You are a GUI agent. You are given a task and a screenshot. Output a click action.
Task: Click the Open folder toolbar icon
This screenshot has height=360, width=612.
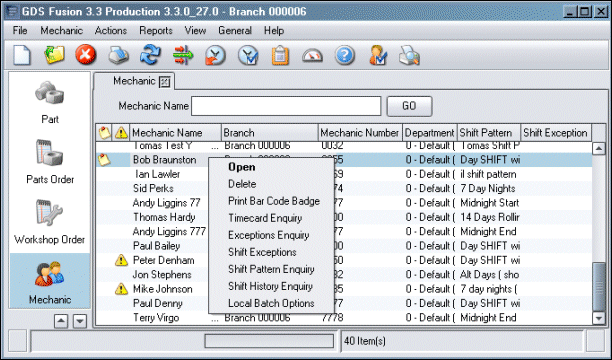point(54,55)
